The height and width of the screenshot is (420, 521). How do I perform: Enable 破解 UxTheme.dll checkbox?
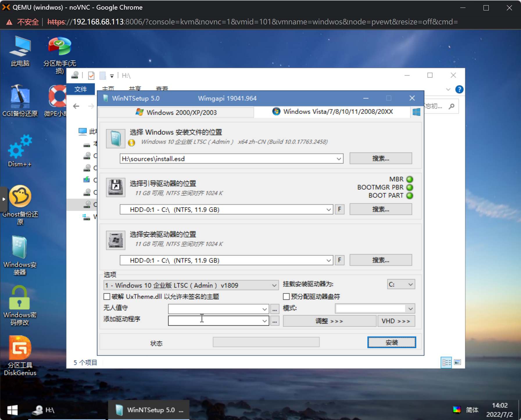[x=107, y=297]
